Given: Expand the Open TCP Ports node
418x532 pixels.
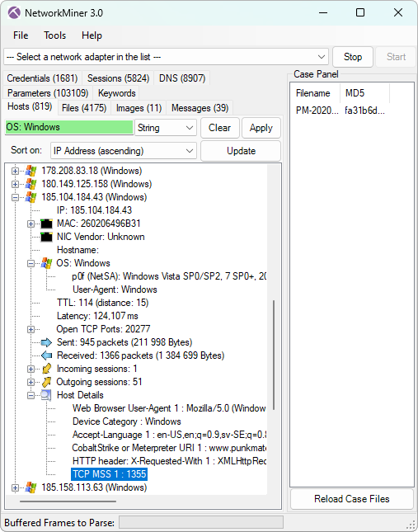Looking at the screenshot, I should coord(31,329).
